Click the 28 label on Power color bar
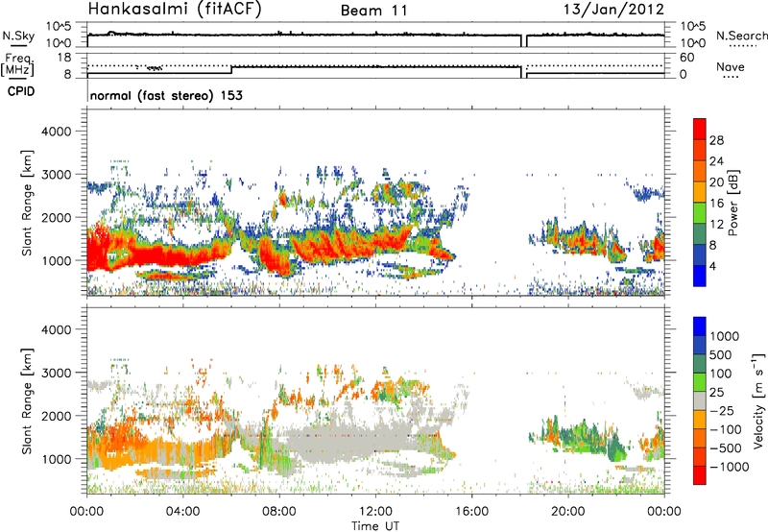The image size is (768, 532). point(716,140)
